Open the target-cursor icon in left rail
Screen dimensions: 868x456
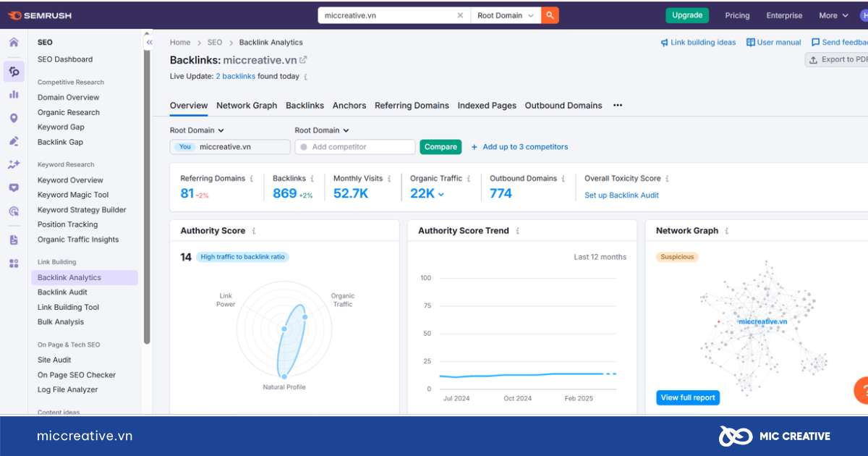coord(14,211)
